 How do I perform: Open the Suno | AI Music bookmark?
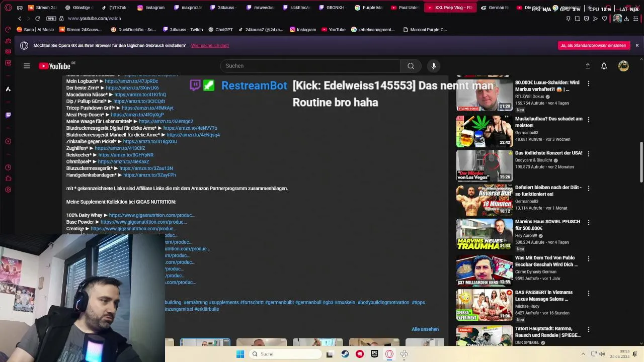tap(35, 30)
